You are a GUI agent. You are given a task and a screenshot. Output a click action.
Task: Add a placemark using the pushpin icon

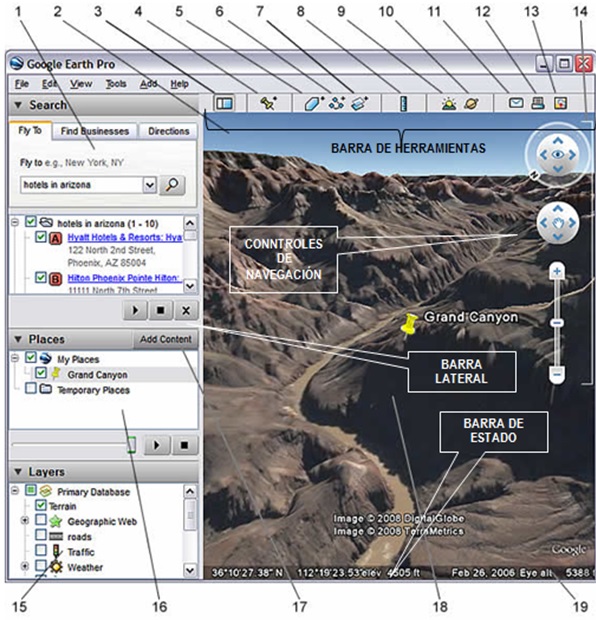pos(268,104)
